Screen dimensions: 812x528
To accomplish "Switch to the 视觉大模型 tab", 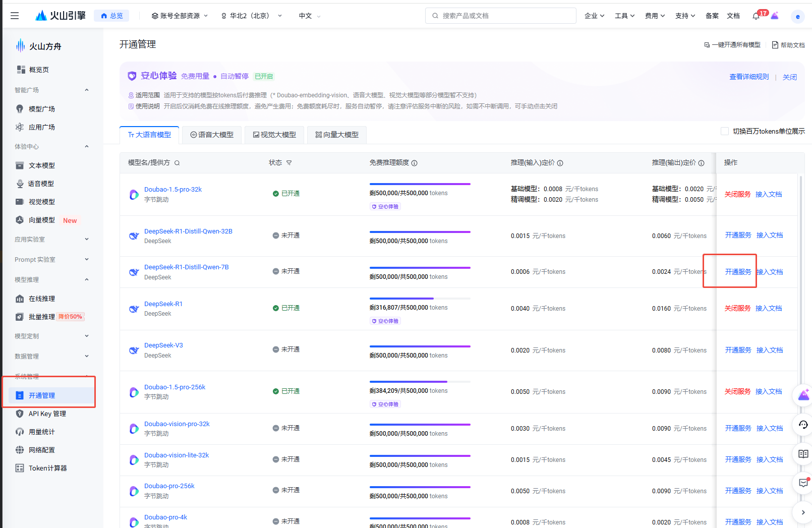I will click(274, 135).
